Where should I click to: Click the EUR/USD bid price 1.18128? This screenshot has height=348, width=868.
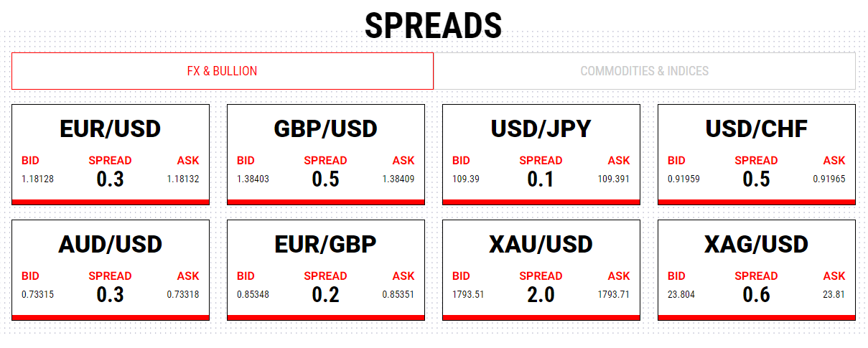(x=37, y=179)
